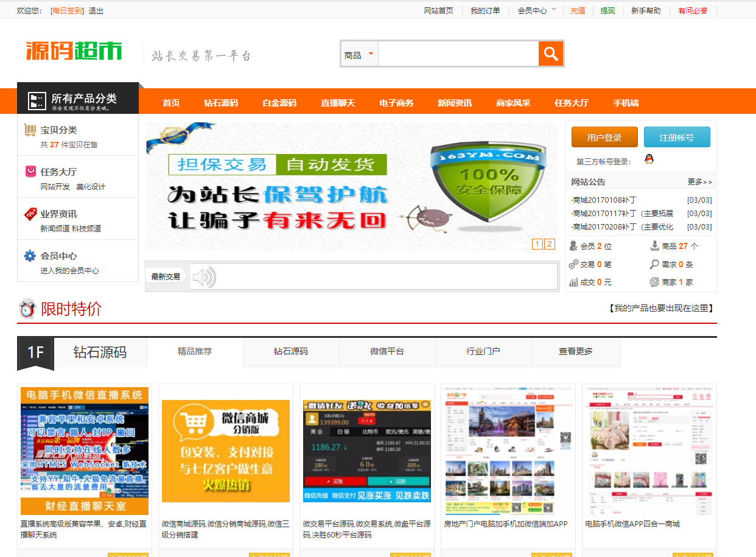Click the 商家 globe icon in stats
The height and width of the screenshot is (557, 756).
click(655, 282)
